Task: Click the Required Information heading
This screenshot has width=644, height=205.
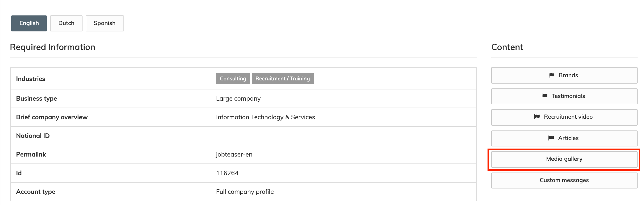Action: [52, 47]
